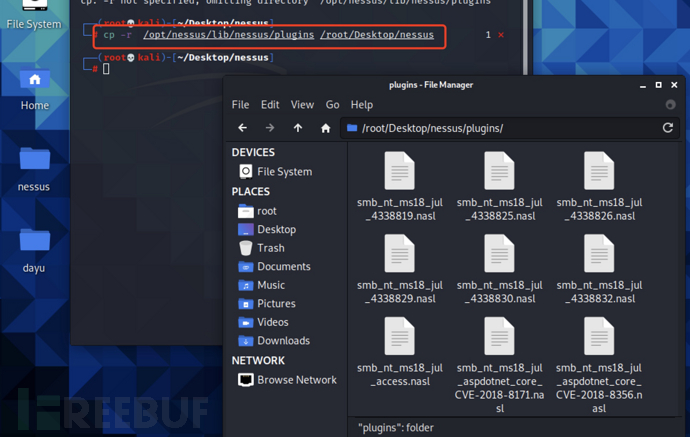Select file ending CVE-2018-8356.nasl
This screenshot has height=437, width=690.
[599, 365]
